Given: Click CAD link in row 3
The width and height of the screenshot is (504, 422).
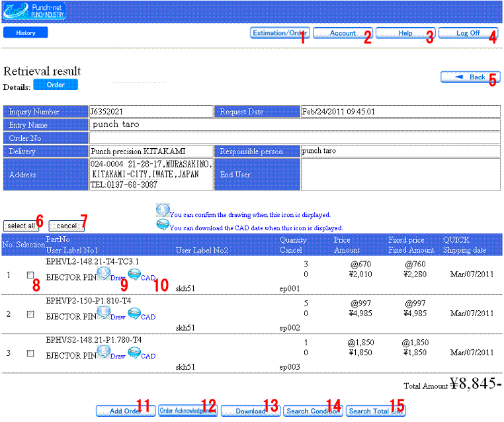Looking at the screenshot, I should [x=148, y=356].
